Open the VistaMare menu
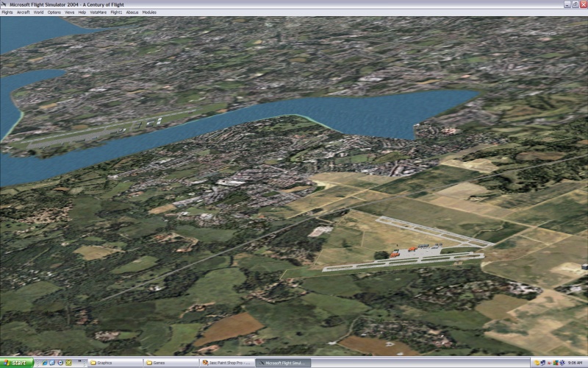Viewport: 588px width, 368px height. (x=98, y=13)
